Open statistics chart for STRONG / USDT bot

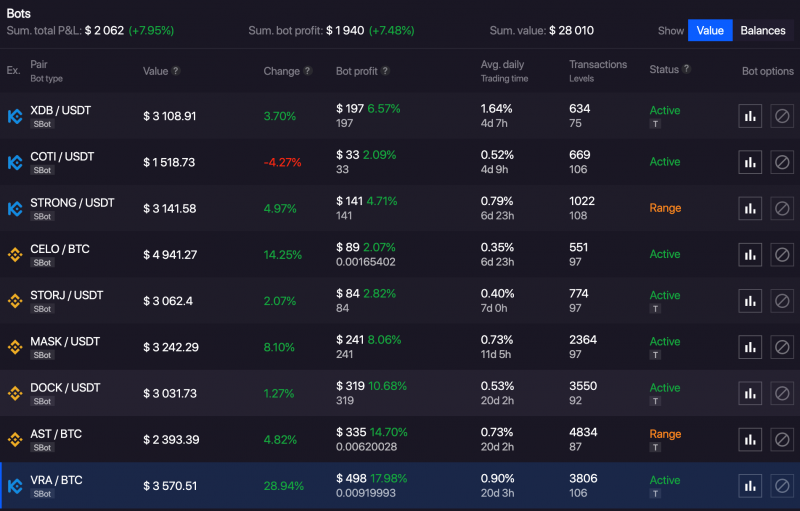tap(750, 209)
